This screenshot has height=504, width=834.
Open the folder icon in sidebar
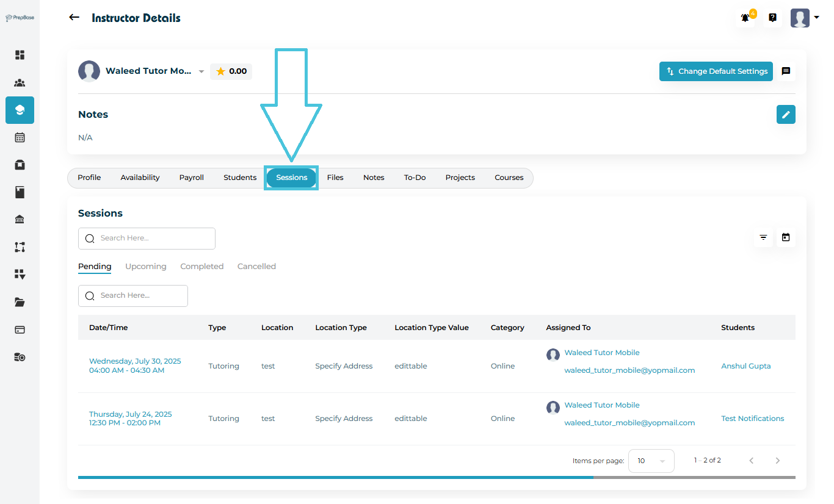[20, 302]
